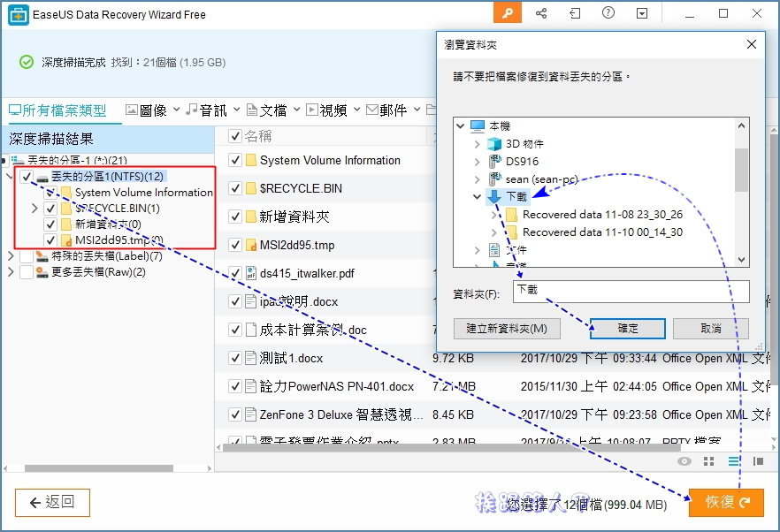Toggle checkbox for 丟失的分區1(NTFS)(12)
This screenshot has height=532, width=780.
tap(27, 176)
